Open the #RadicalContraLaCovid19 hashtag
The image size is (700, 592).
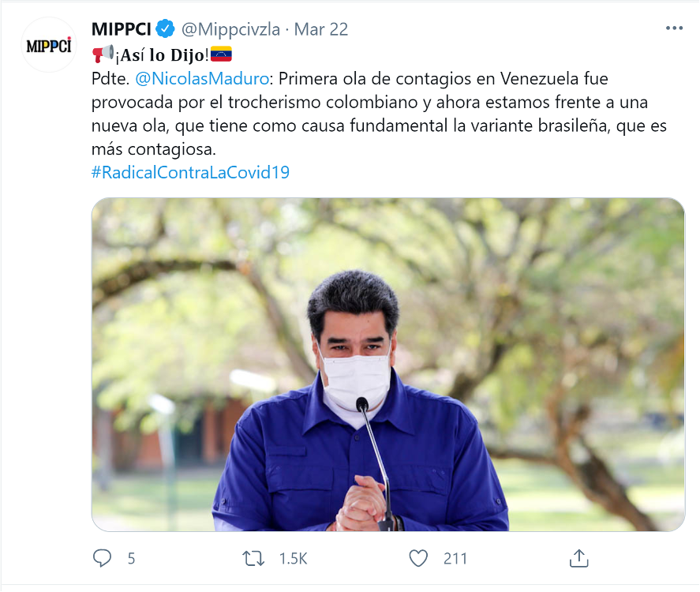click(191, 172)
